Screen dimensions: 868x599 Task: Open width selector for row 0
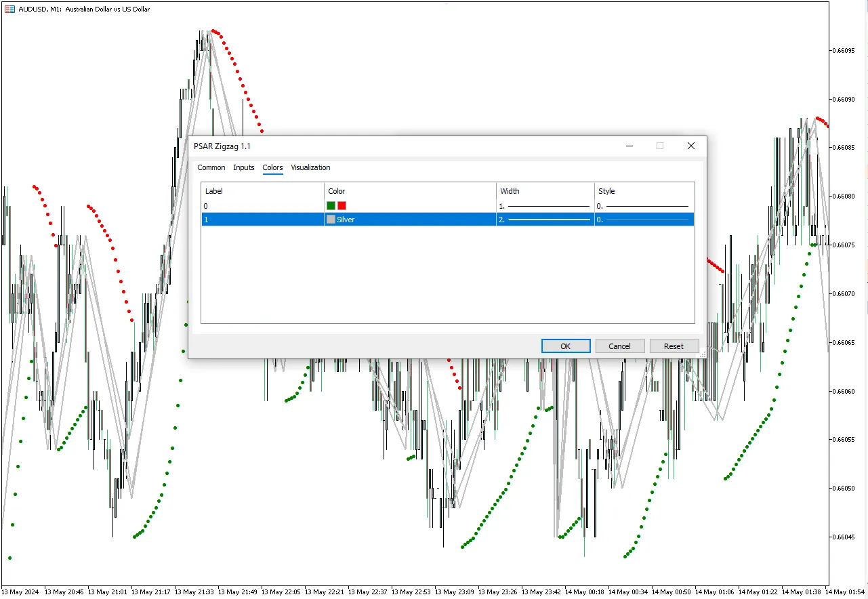(x=545, y=205)
